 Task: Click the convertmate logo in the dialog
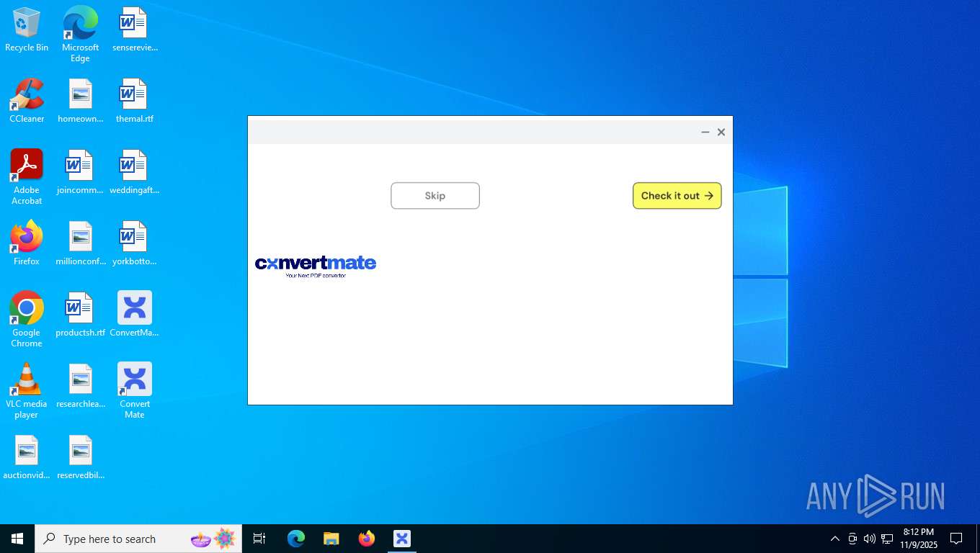point(316,266)
